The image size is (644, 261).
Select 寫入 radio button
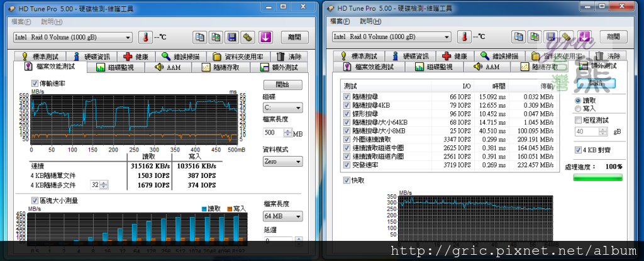[579, 109]
